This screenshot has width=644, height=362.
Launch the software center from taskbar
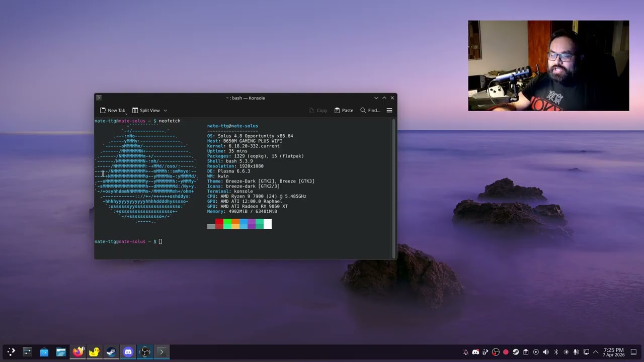pos(44,352)
